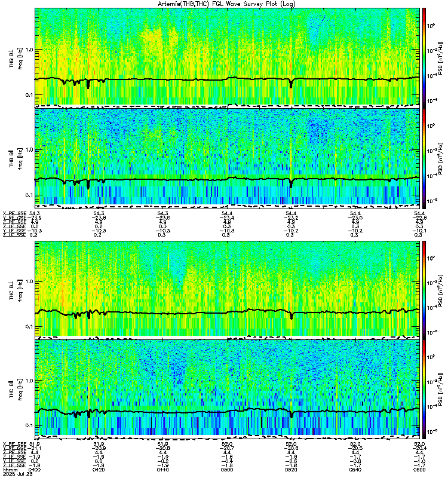Viewport: 448px width, 478px height.
Task: Click the '0.1' frequency tick of THC B⊥ panel
Action: (x=29, y=327)
